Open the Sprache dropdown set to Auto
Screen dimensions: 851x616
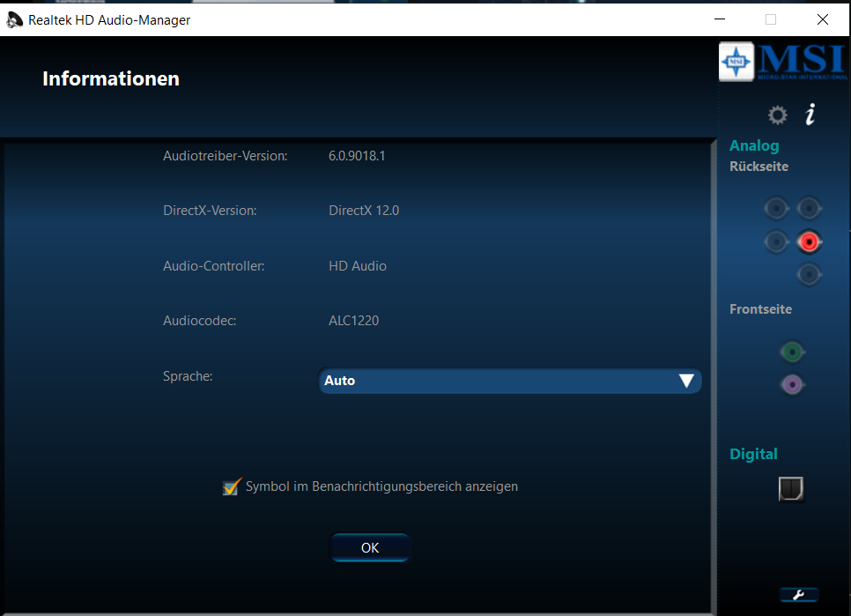(x=509, y=381)
